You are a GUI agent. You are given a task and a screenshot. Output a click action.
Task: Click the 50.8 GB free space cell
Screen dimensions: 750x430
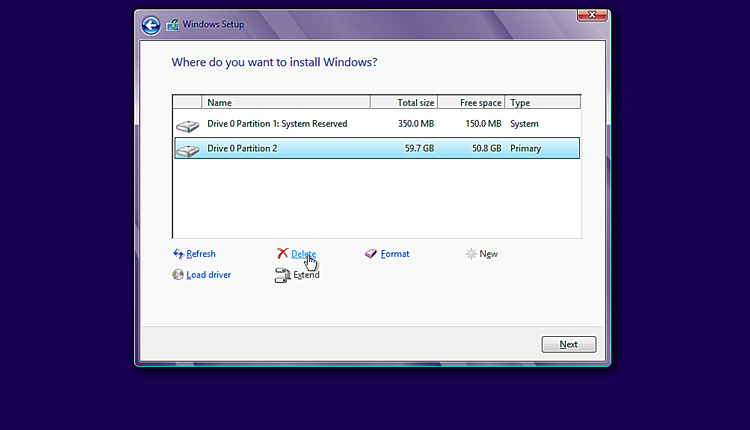(487, 148)
